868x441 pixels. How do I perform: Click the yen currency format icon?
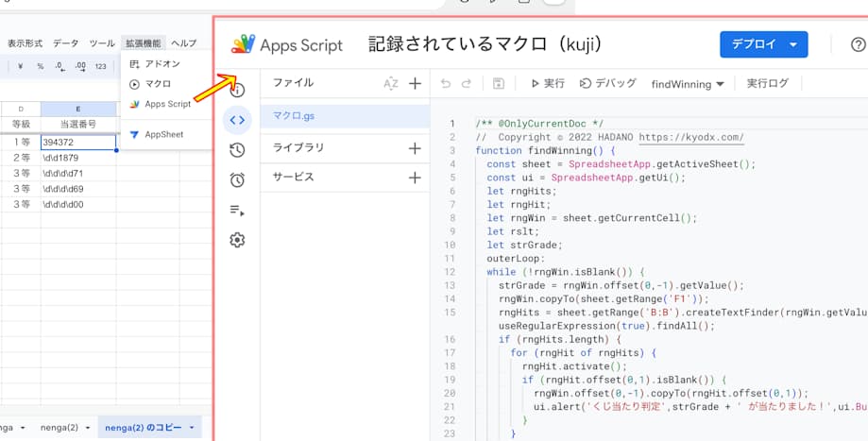(x=21, y=66)
